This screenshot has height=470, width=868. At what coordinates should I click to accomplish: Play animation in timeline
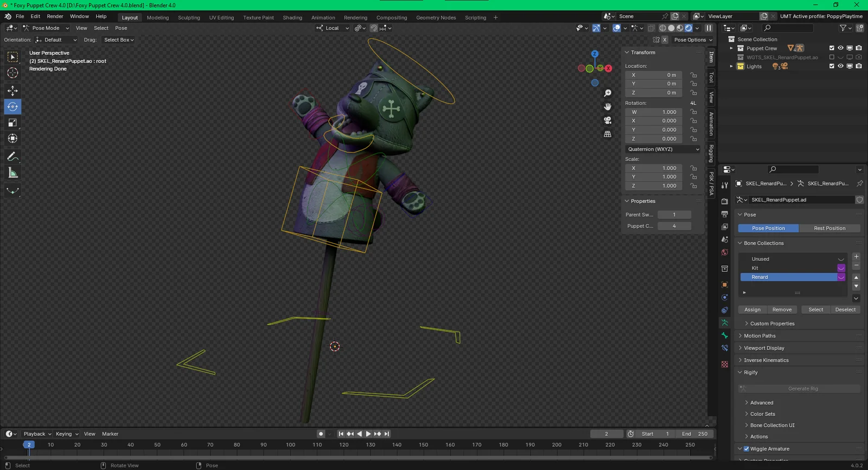coord(368,434)
